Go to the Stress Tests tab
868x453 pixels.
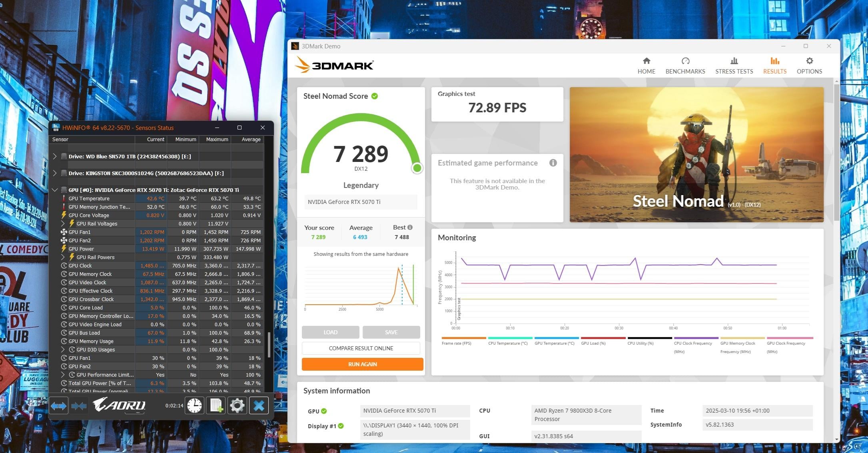click(734, 66)
